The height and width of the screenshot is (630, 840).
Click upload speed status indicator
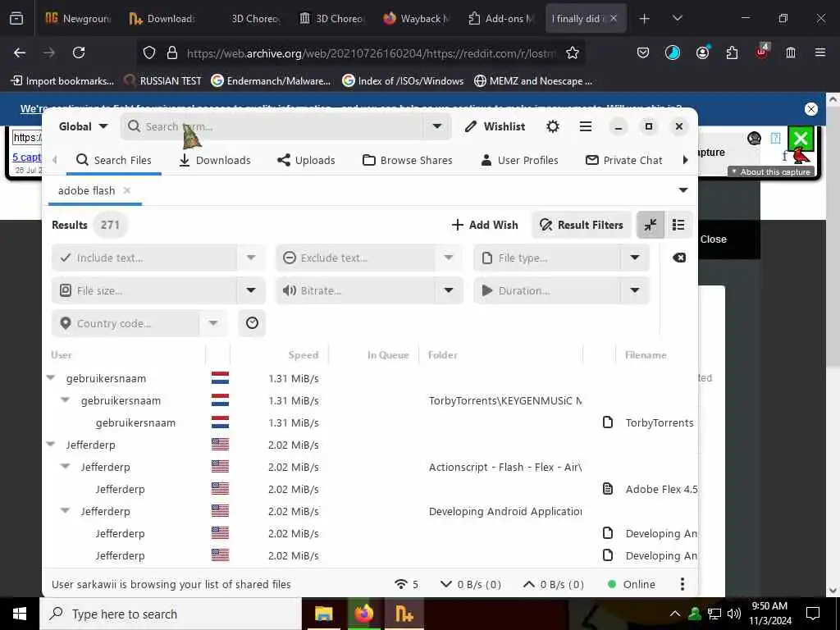pos(554,584)
